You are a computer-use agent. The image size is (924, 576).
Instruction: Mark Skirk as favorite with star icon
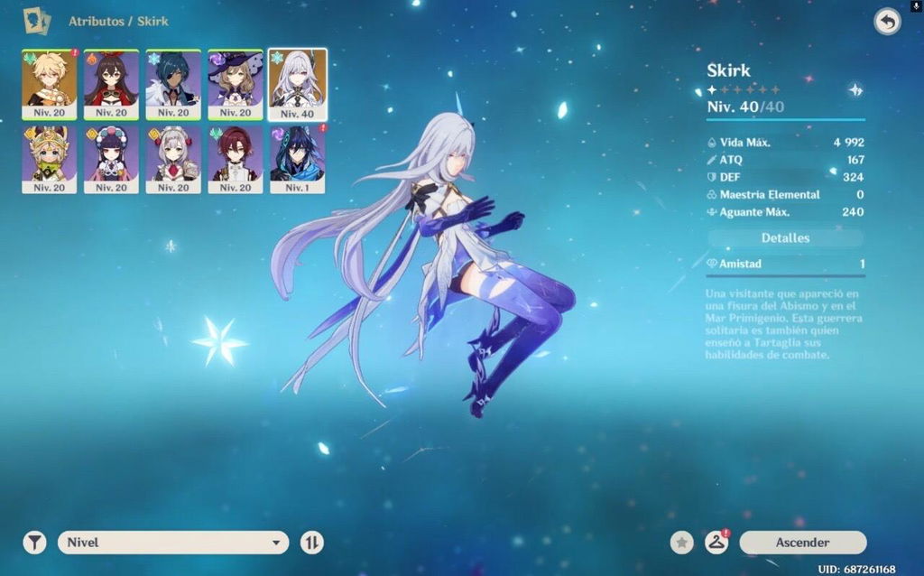coord(682,543)
